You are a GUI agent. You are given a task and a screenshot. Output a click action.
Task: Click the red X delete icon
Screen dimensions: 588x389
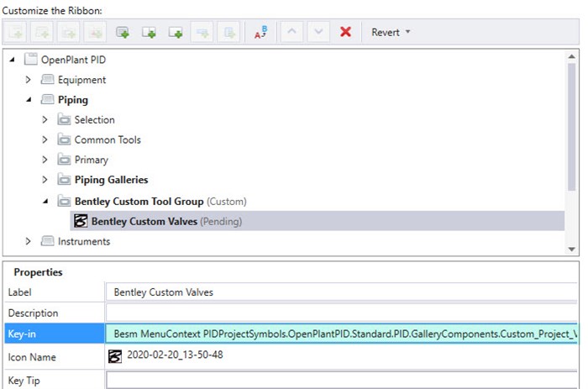(345, 32)
